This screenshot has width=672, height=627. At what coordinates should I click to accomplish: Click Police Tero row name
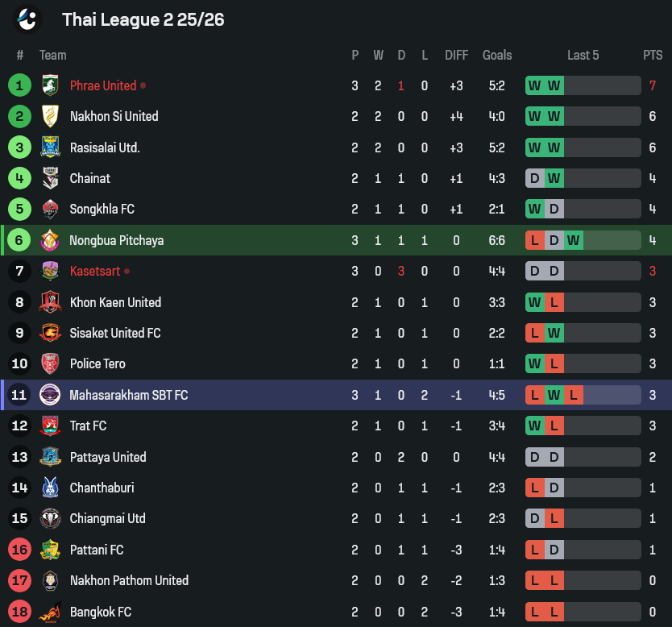[x=97, y=363]
